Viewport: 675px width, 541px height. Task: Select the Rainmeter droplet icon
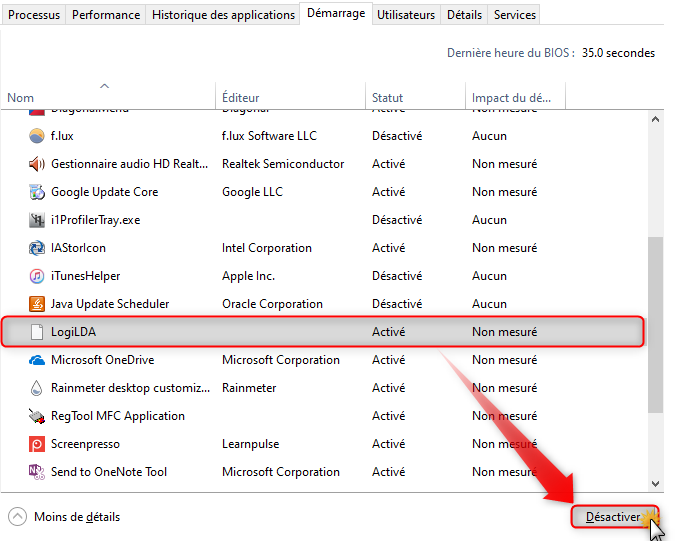click(x=37, y=388)
